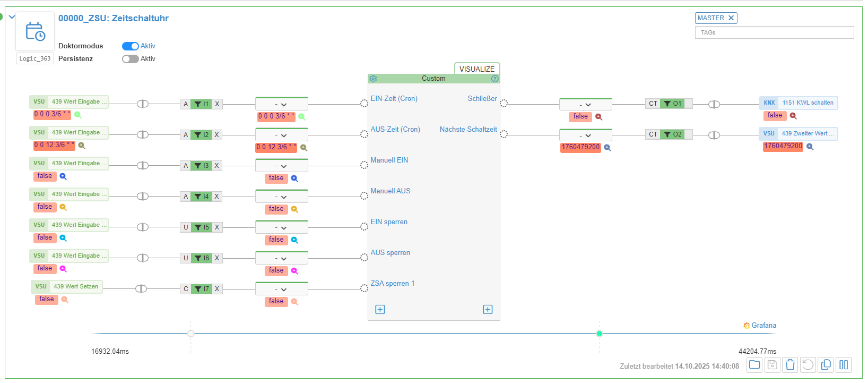This screenshot has height=383, width=868.
Task: Pause the logic with the pause icon
Action: [x=844, y=364]
